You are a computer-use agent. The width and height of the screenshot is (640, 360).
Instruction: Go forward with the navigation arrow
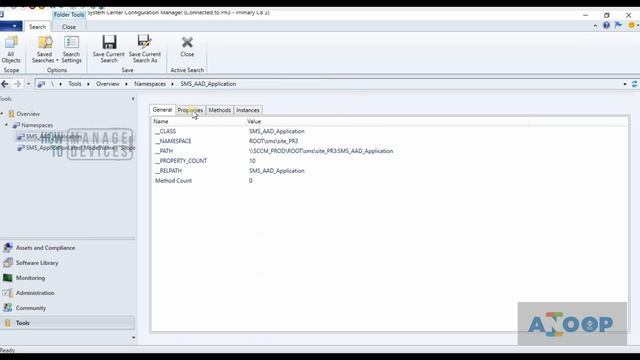coord(17,84)
